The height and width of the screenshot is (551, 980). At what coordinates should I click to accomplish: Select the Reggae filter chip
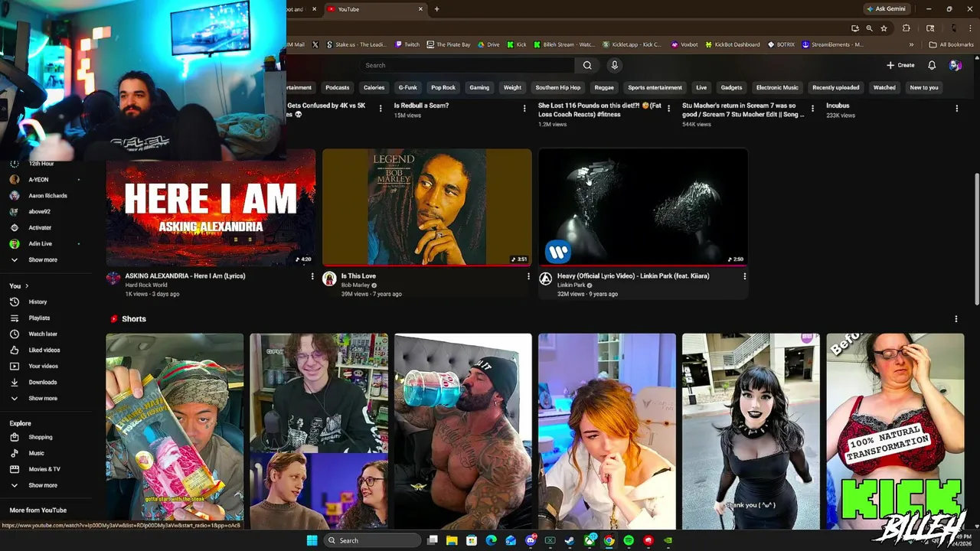tap(604, 87)
